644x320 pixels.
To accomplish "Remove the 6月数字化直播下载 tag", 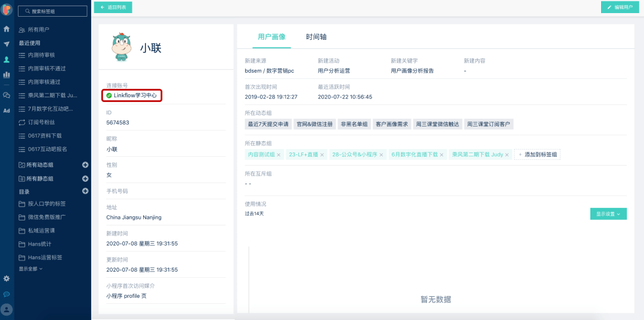I will (442, 155).
